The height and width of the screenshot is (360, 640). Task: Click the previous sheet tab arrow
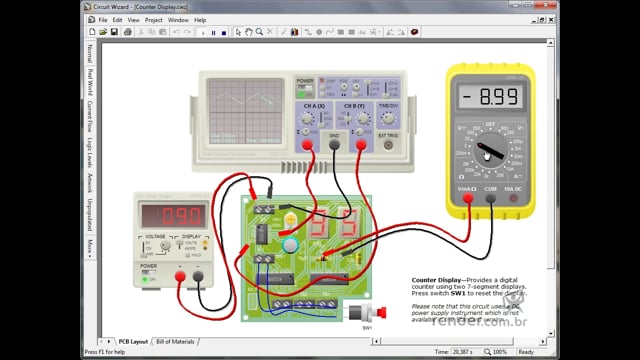[x=101, y=341]
